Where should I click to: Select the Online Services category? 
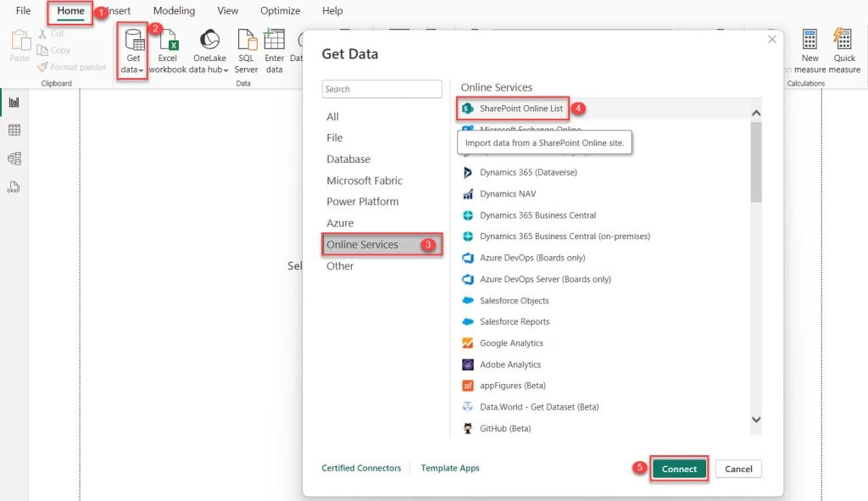click(x=382, y=245)
